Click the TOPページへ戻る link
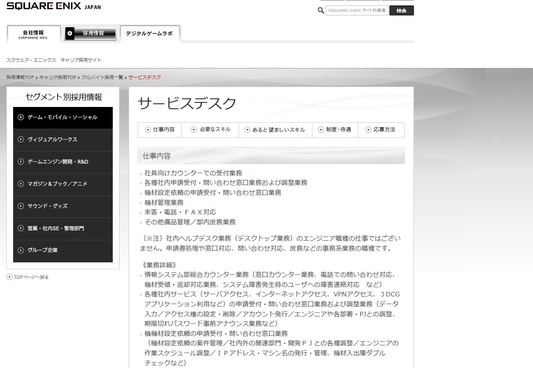The height and width of the screenshot is (368, 533). tap(28, 277)
